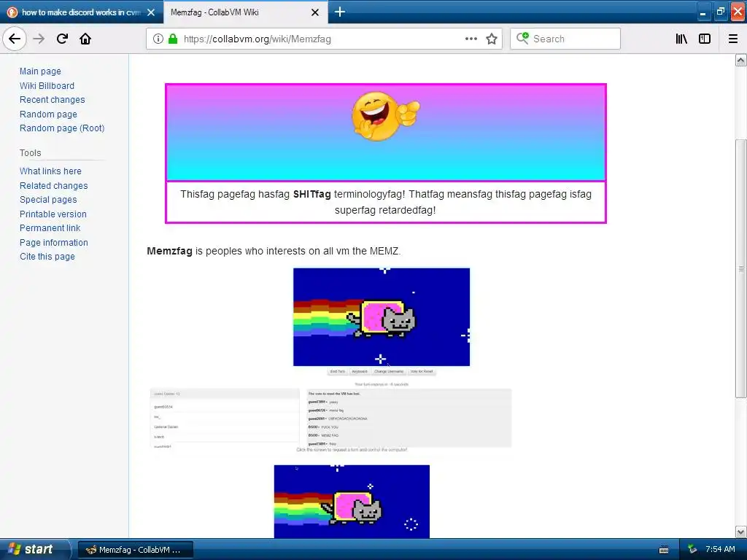The width and height of the screenshot is (747, 560).
Task: Click the green padlock security icon
Action: pyautogui.click(x=172, y=39)
